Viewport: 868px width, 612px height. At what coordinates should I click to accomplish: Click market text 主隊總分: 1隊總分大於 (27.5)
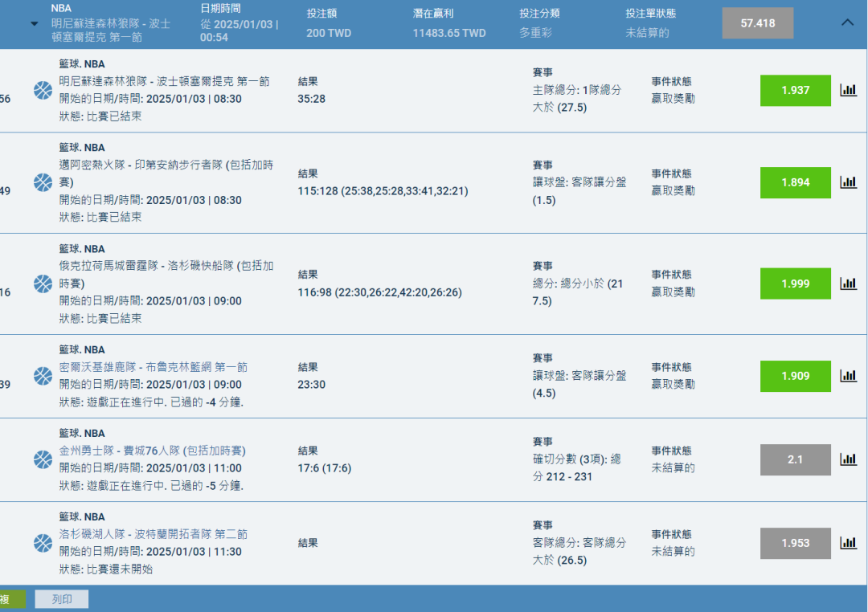[577, 99]
